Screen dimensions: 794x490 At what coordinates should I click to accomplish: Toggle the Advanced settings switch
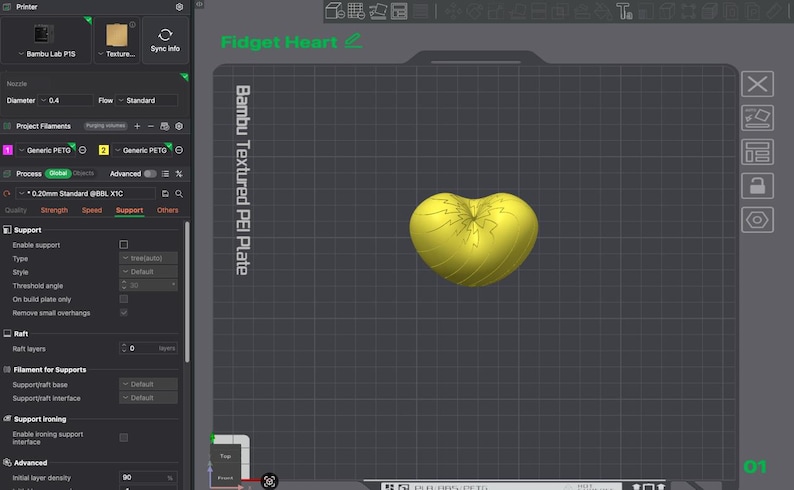150,174
